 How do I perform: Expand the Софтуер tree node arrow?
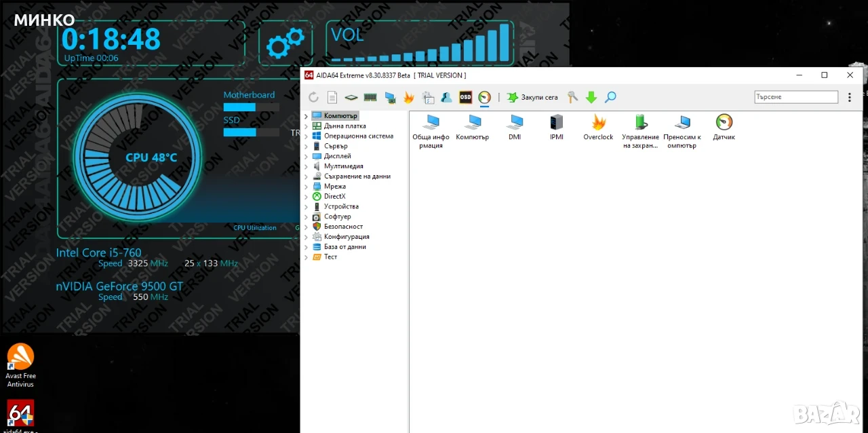point(306,216)
